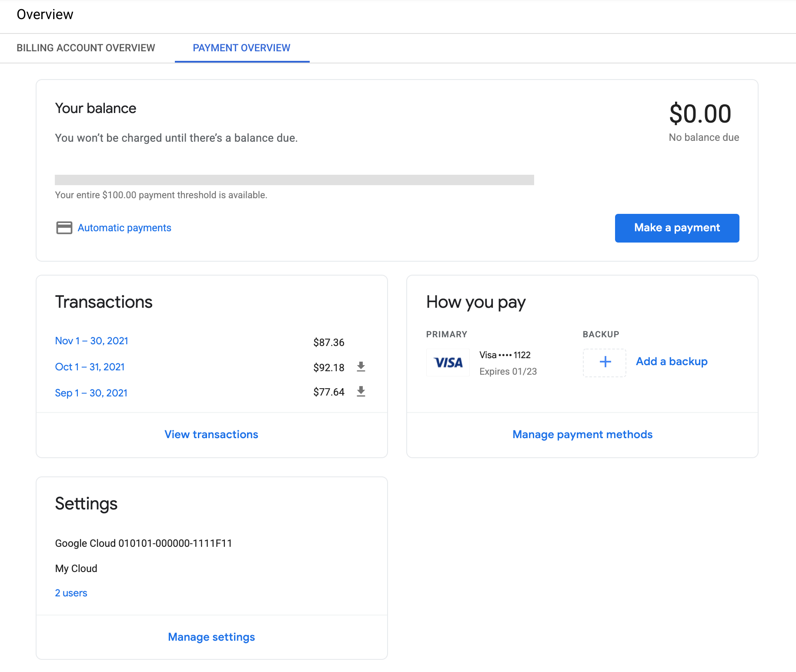796x672 pixels.
Task: Click View transactions
Action: pyautogui.click(x=211, y=434)
